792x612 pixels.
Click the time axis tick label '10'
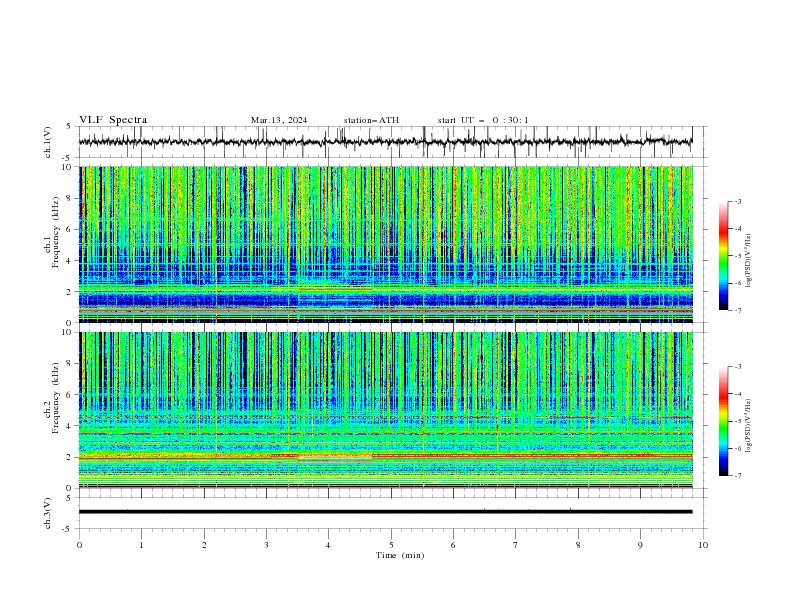703,545
